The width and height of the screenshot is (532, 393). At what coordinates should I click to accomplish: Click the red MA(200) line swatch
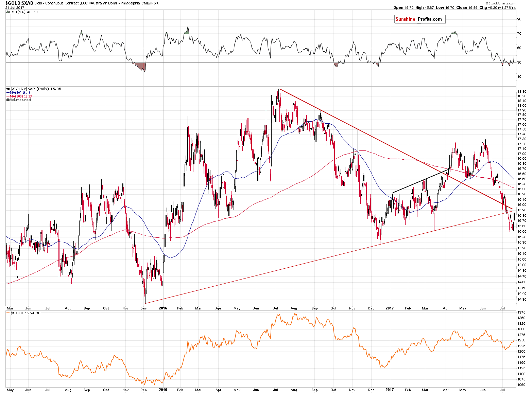pos(8,96)
